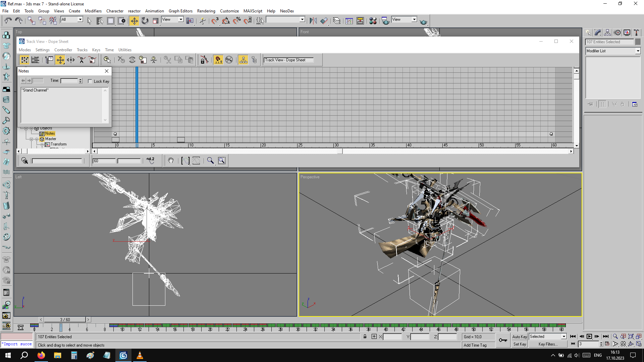The height and width of the screenshot is (362, 644).
Task: Click the Undo arrow in main toolbar
Action: coord(8,21)
